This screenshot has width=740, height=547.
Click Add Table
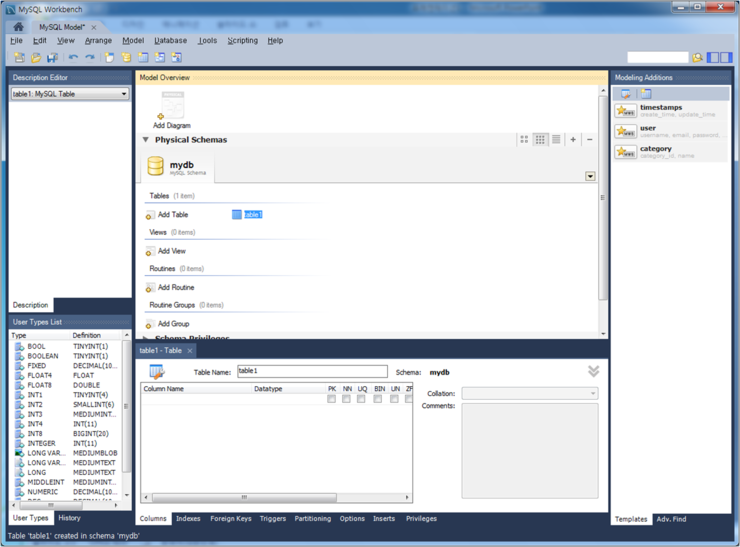167,215
